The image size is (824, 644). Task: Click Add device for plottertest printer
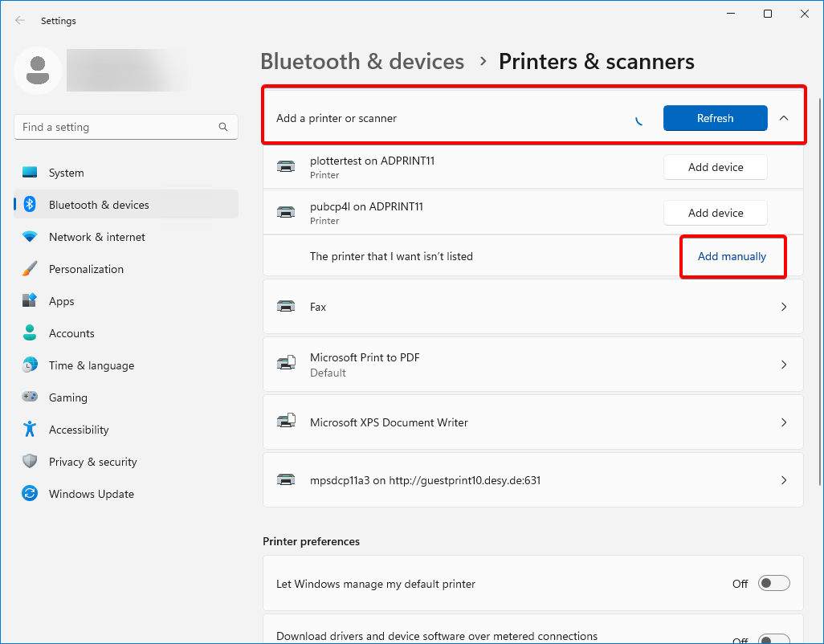point(715,167)
